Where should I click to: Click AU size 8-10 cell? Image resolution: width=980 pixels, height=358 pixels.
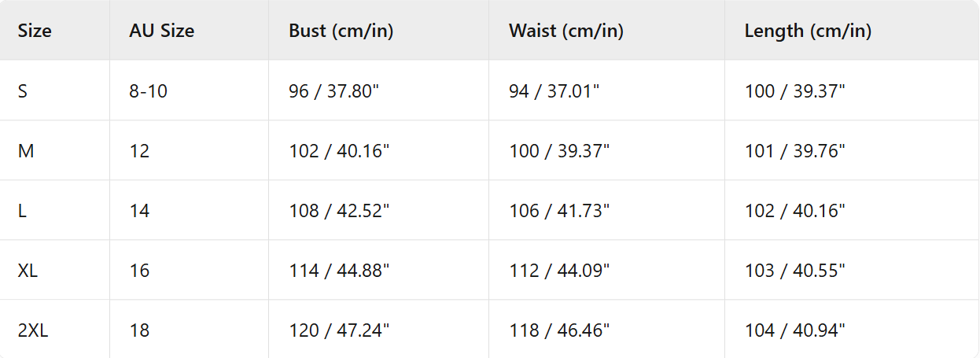[149, 91]
